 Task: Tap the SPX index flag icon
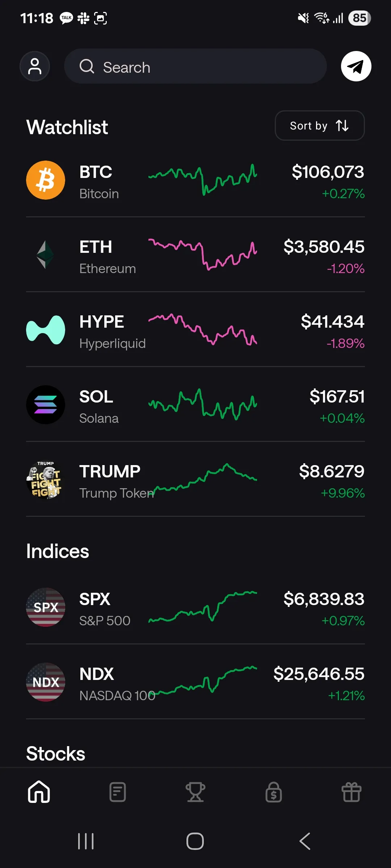46,607
